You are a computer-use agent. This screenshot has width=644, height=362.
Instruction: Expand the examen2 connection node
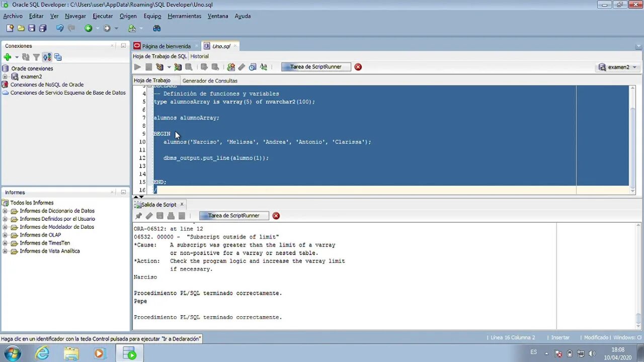coord(5,76)
